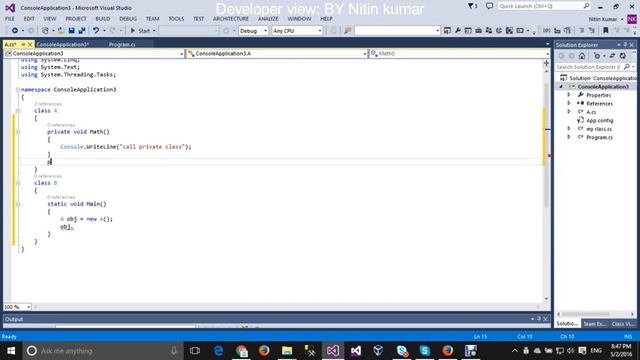Click the Sync with Active Document icon
The height and width of the screenshot is (360, 640).
(x=612, y=56)
